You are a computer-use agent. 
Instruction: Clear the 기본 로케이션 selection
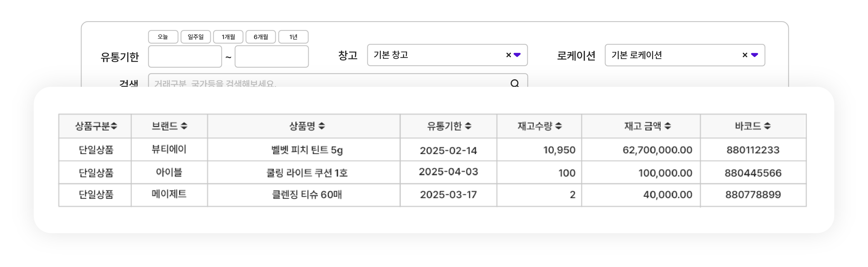click(x=745, y=55)
